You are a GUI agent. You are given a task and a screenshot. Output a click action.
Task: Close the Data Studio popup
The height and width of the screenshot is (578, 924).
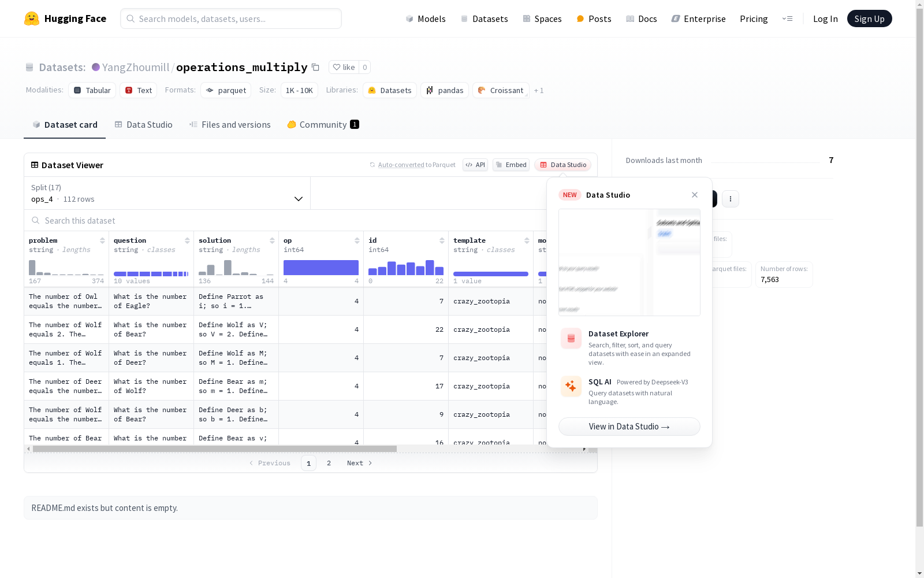tap(695, 195)
